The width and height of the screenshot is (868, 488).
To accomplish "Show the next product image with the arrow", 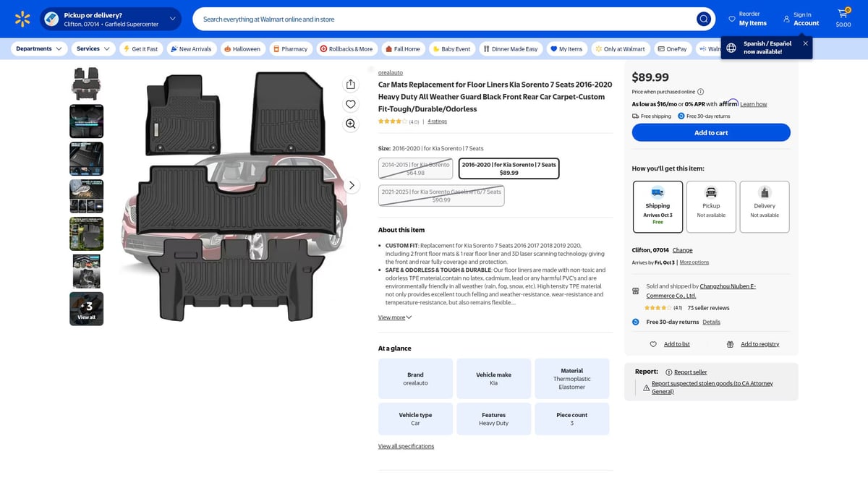I will pyautogui.click(x=352, y=185).
